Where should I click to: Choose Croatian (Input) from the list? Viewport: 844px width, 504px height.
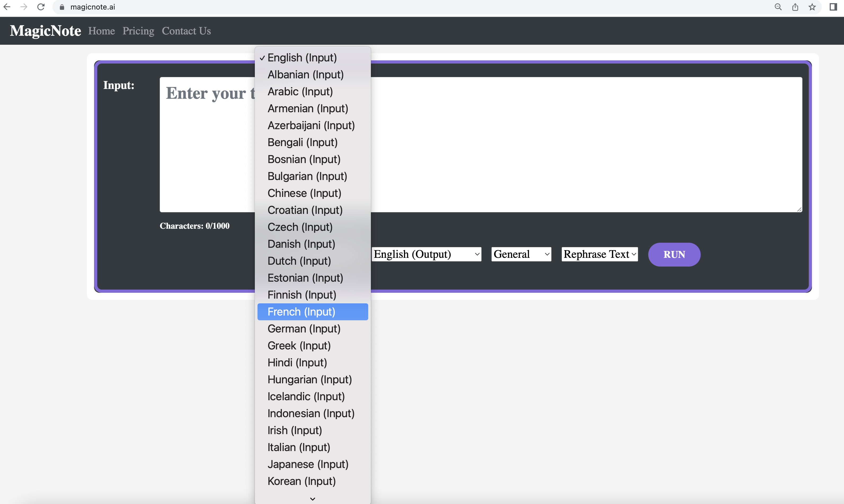(313, 210)
